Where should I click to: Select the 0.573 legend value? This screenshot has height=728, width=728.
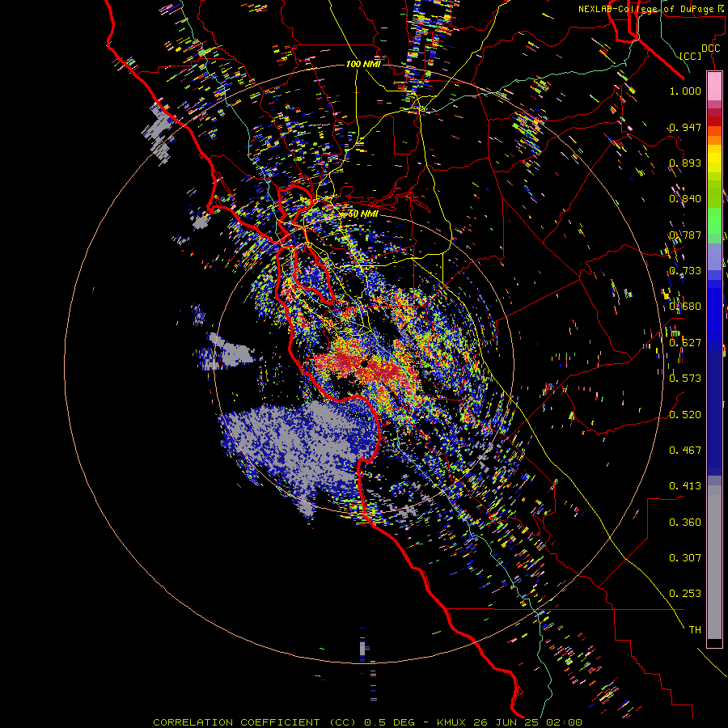coord(685,379)
